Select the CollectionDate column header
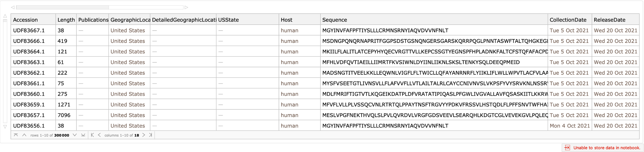Screen dimensions: 644x152 (568, 20)
